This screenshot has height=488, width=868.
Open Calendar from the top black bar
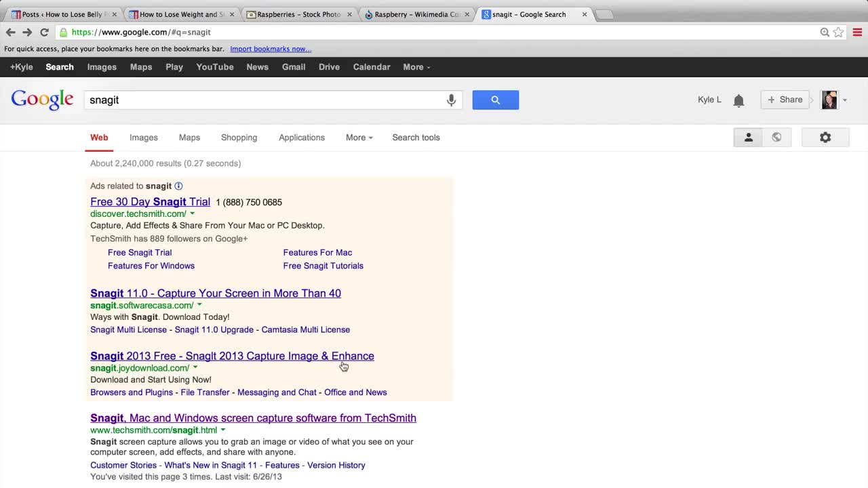point(372,67)
